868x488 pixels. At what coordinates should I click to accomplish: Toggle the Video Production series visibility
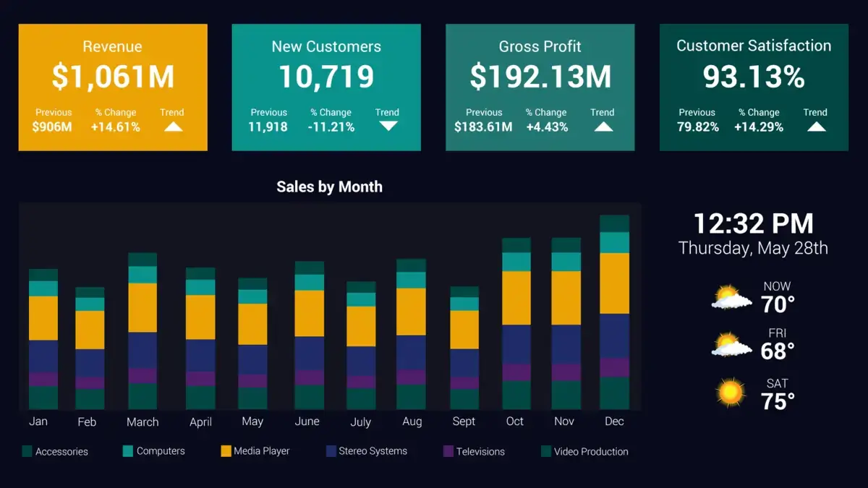[x=545, y=451]
